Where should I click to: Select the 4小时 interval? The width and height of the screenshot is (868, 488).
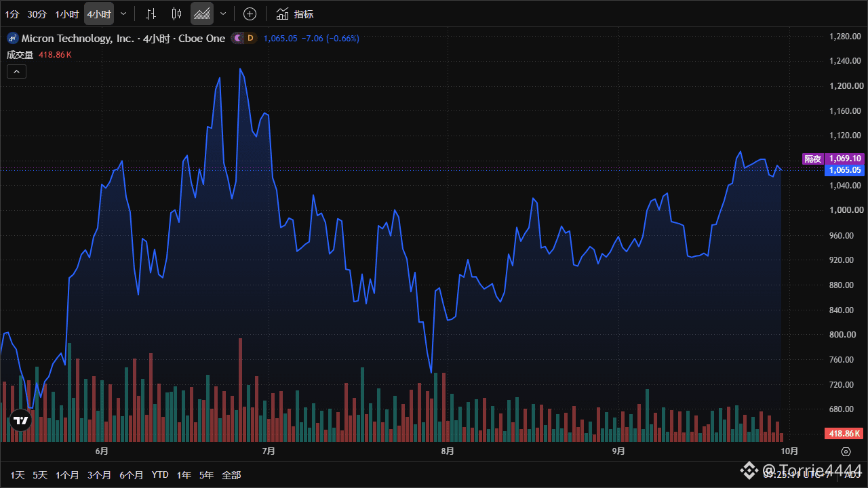click(x=98, y=14)
